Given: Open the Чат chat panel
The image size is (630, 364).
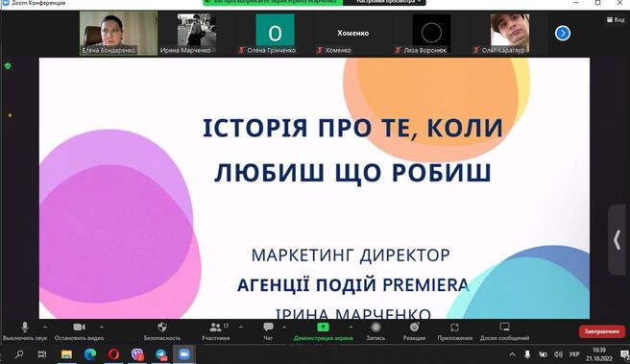Looking at the screenshot, I should tap(268, 331).
